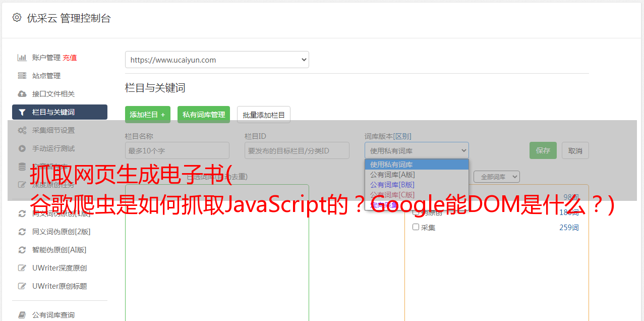Click the 同义词伪原创[2版] refresh icon
The height and width of the screenshot is (321, 644).
(22, 232)
